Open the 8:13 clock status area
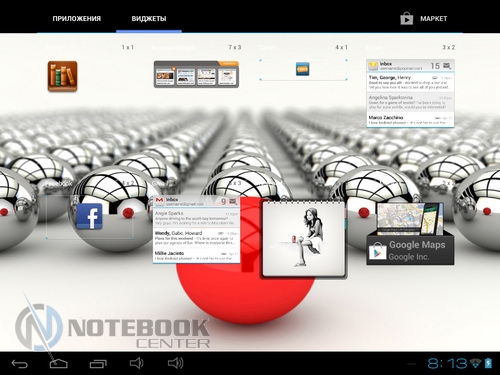 (x=447, y=363)
